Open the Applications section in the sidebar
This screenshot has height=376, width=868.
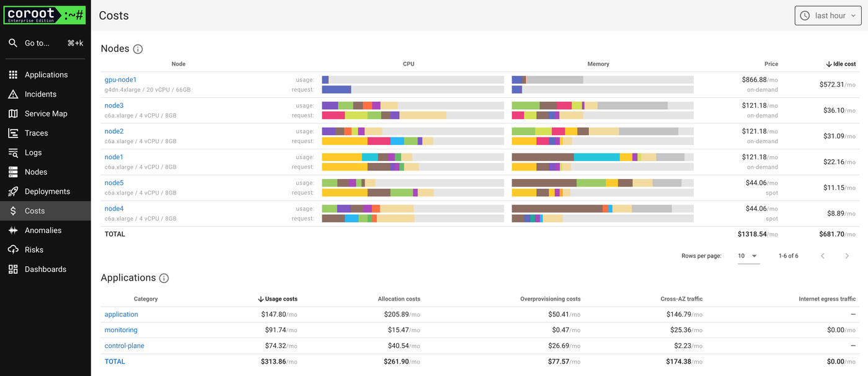(47, 74)
